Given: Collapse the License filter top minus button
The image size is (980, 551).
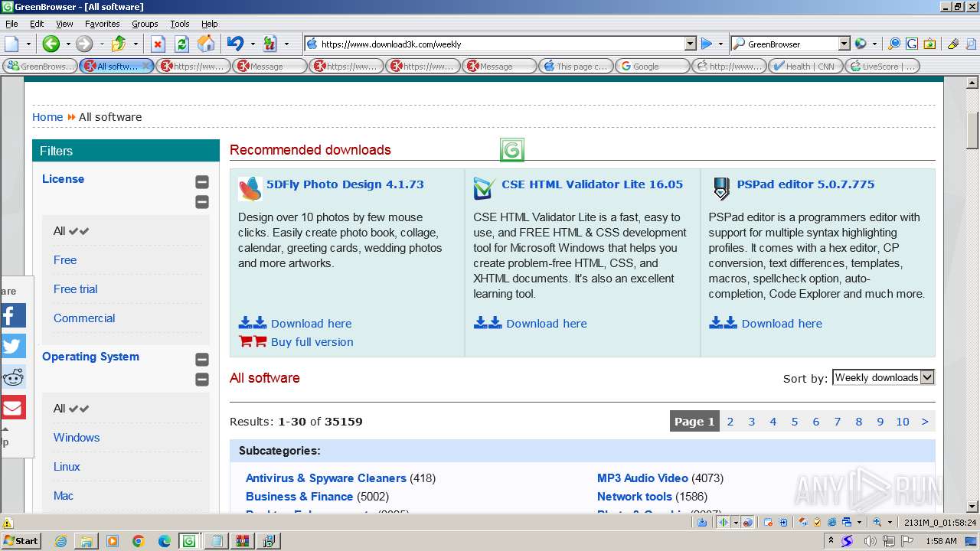Looking at the screenshot, I should coord(202,182).
